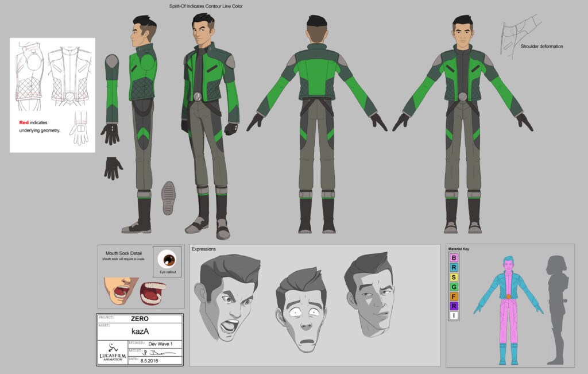
Task: Select the white I material swatch
Action: click(x=454, y=315)
